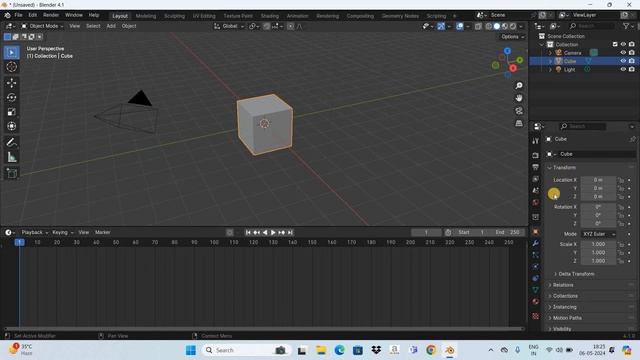Select the Cursor tool in the left toolbar

(11, 67)
